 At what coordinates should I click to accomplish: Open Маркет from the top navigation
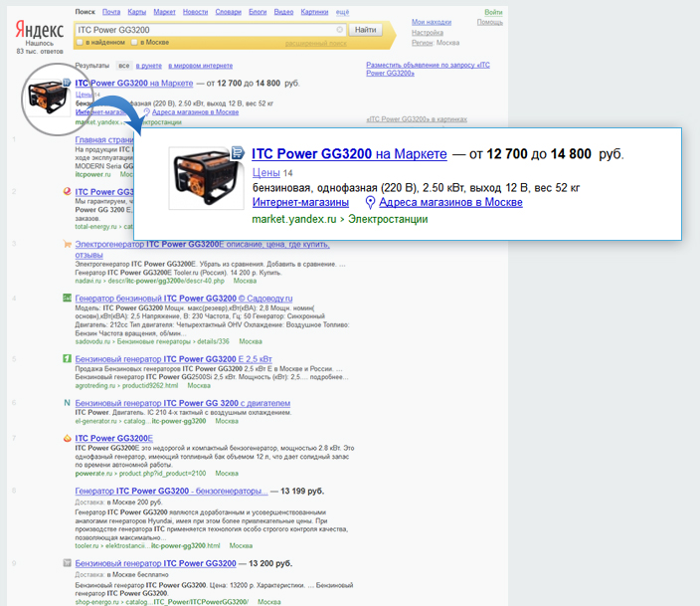[x=164, y=12]
